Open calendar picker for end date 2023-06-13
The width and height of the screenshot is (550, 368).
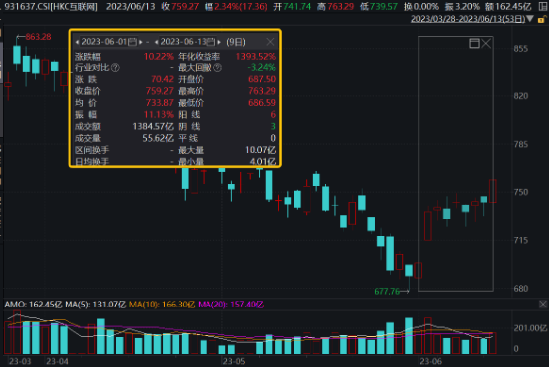[211, 42]
